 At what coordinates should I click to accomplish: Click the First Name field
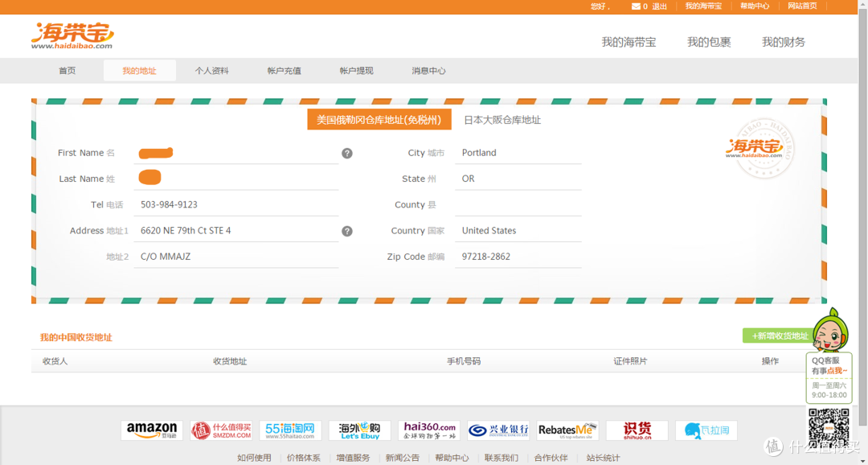click(235, 152)
